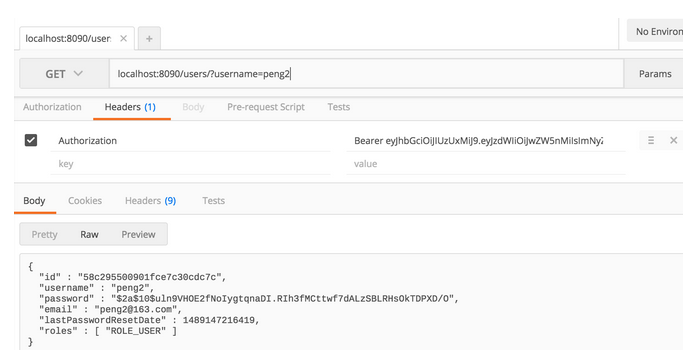Switch to the Authorization tab

point(52,107)
